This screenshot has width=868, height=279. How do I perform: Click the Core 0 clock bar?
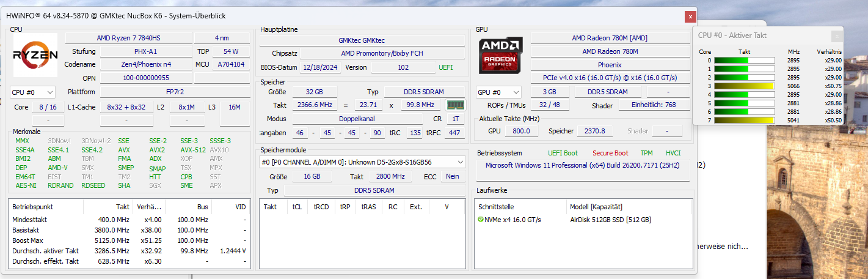(x=744, y=61)
